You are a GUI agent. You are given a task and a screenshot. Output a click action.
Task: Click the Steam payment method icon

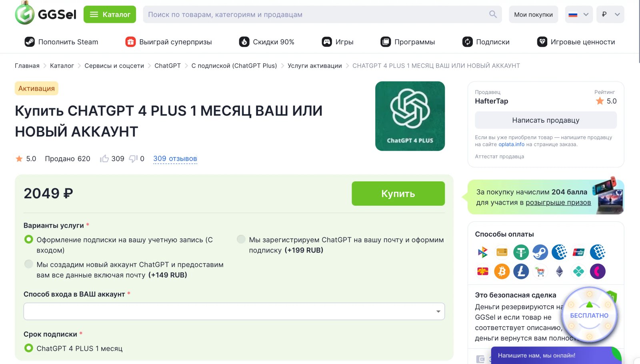click(x=540, y=252)
